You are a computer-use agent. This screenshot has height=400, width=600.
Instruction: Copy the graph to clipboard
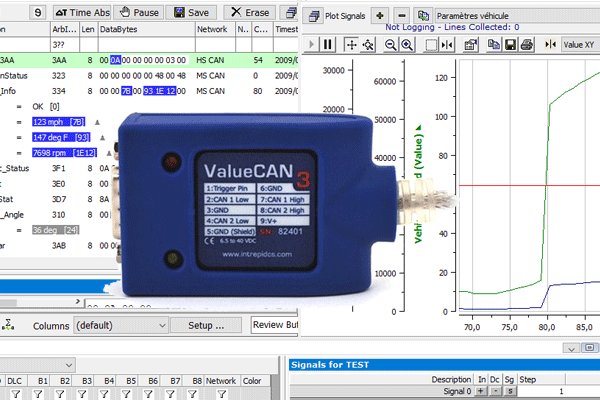(x=494, y=45)
